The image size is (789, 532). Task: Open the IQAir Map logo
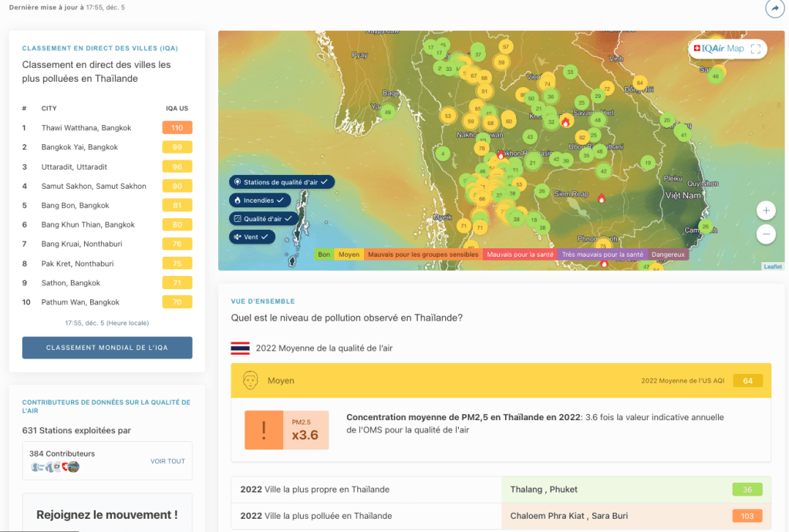(x=719, y=49)
